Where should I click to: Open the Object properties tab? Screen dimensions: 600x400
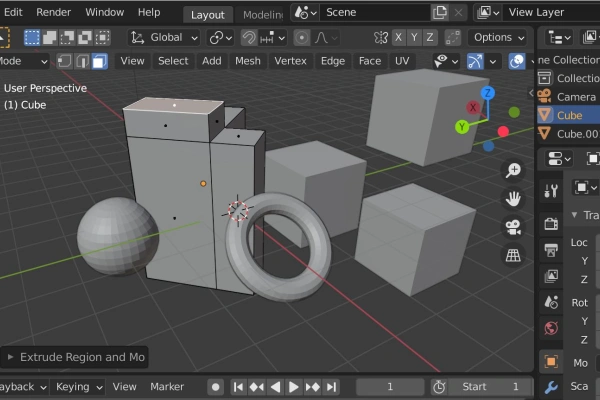point(551,362)
